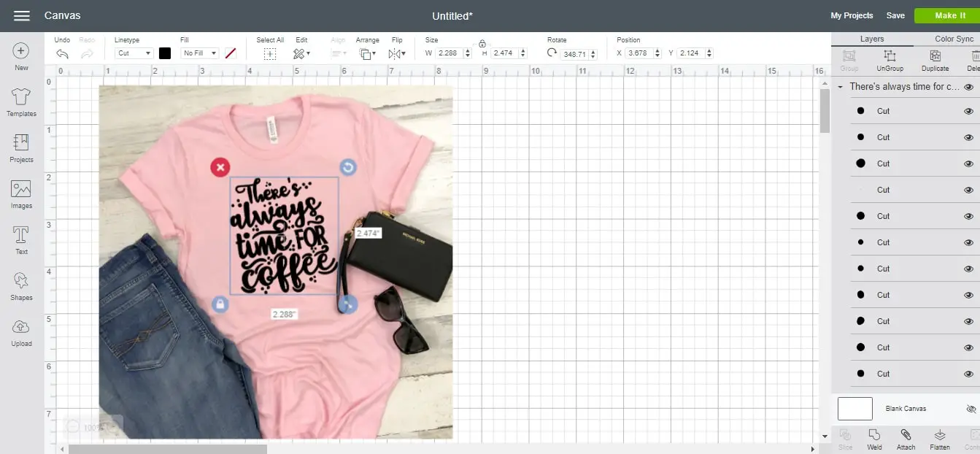Open the Projects panel
The width and height of the screenshot is (980, 454).
click(21, 148)
